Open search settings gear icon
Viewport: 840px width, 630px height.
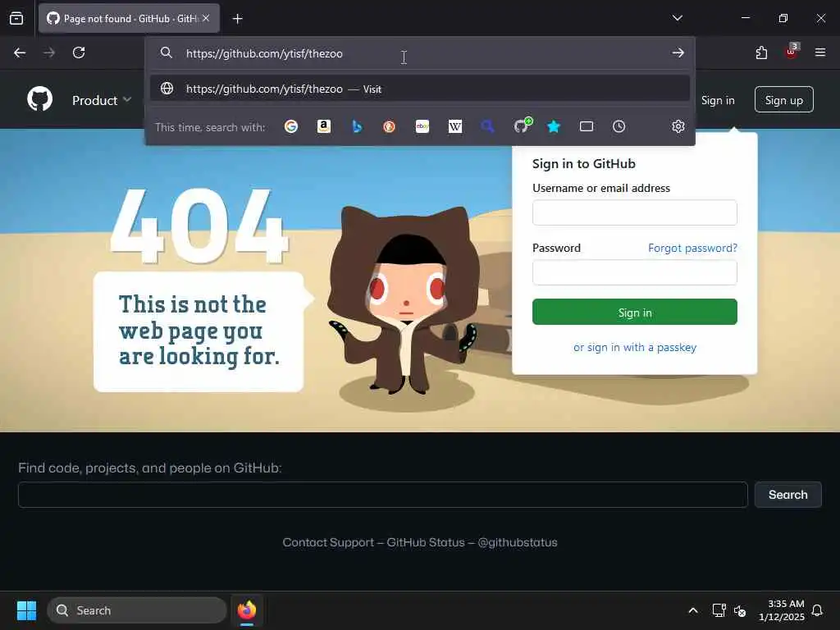coord(678,126)
